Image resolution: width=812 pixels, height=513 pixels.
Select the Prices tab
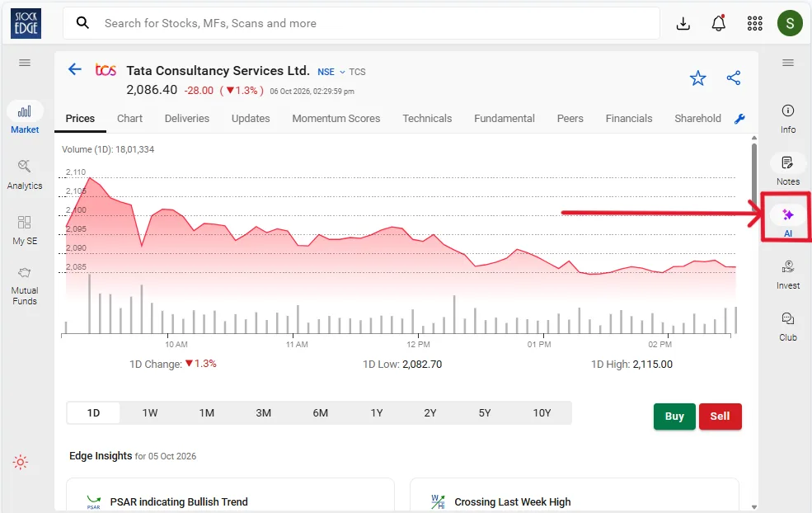click(80, 119)
